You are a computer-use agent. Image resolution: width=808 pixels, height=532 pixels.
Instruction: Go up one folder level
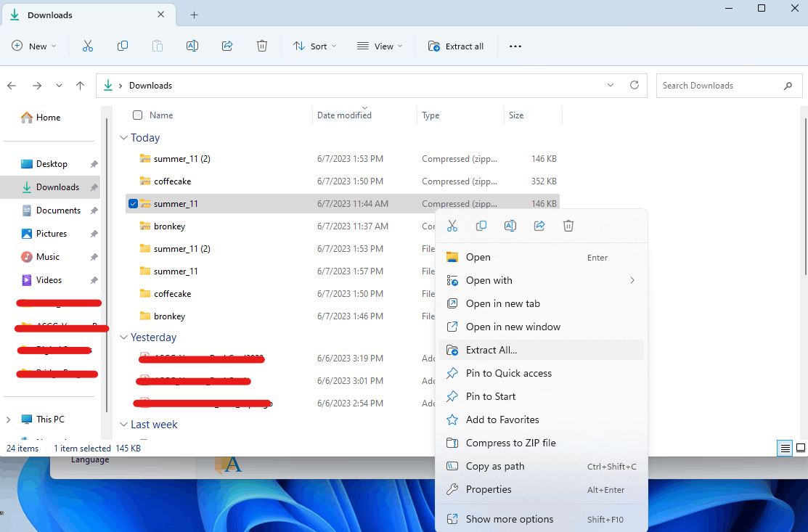81,86
